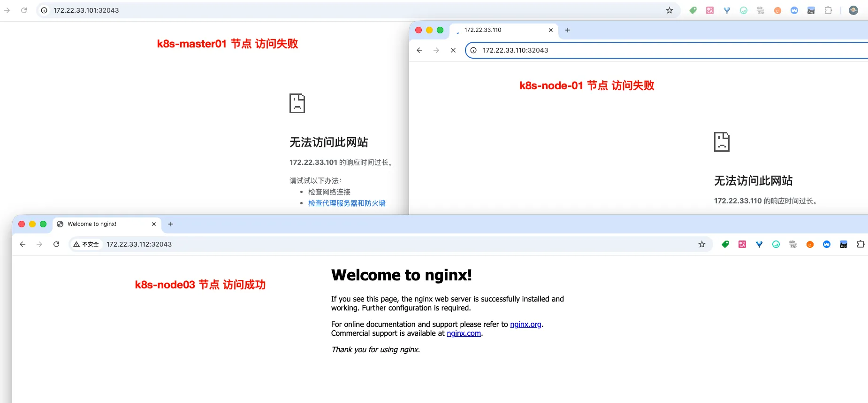Click 'Thank you for using nginx.' text
The image size is (868, 403).
pyautogui.click(x=375, y=349)
